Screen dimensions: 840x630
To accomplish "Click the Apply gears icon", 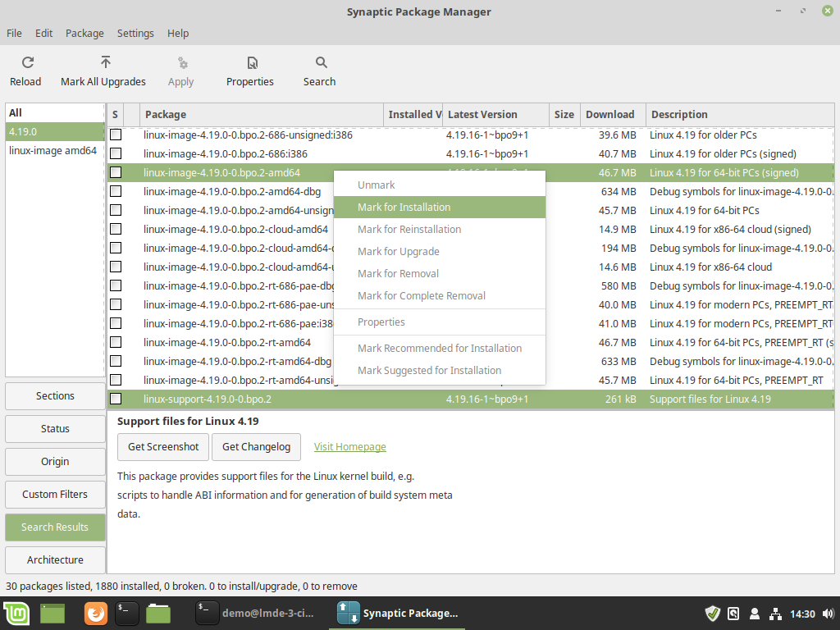I will point(183,63).
